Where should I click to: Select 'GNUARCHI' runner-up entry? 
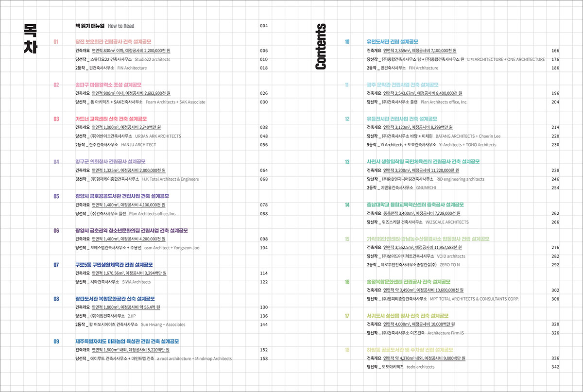426,187
